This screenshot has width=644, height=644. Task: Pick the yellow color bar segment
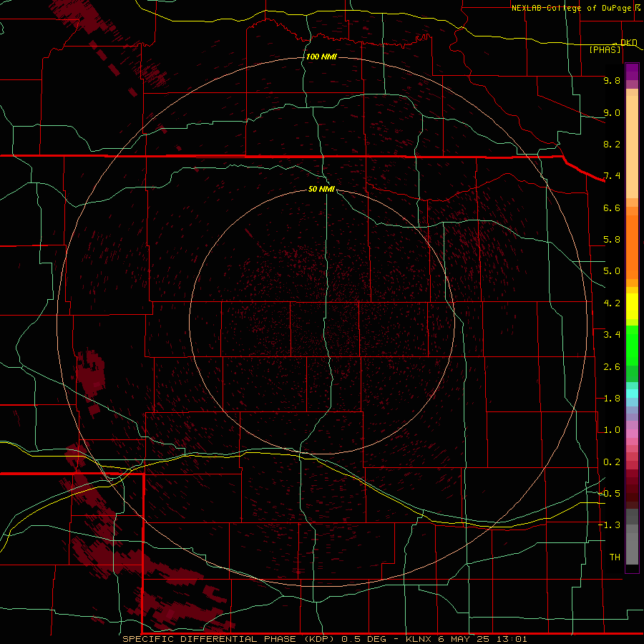(x=632, y=306)
